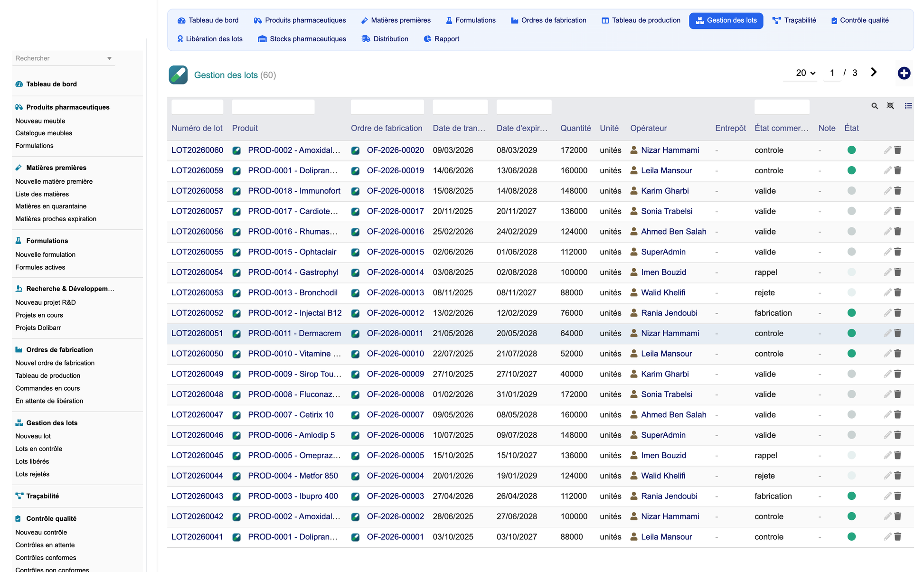The height and width of the screenshot is (572, 924).
Task: Delete lot LOT20260052 with trash icon
Action: (897, 313)
